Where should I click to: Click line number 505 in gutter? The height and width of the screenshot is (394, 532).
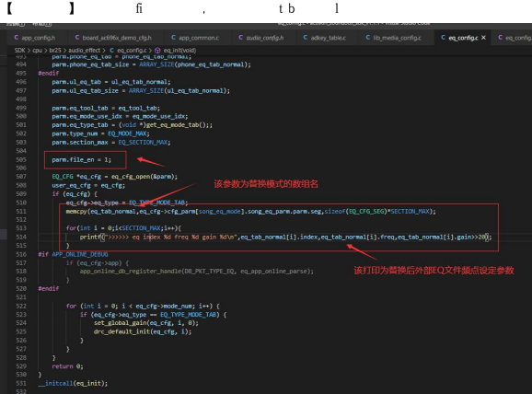(x=21, y=159)
